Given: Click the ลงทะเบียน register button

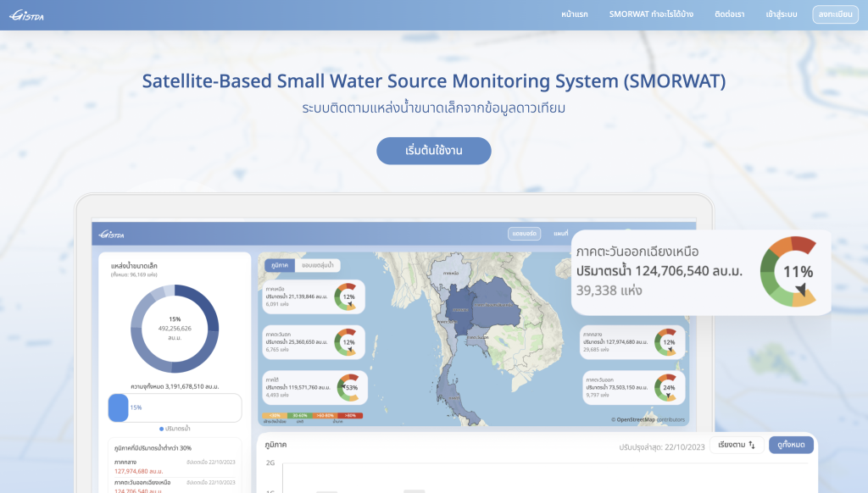Looking at the screenshot, I should pos(835,14).
